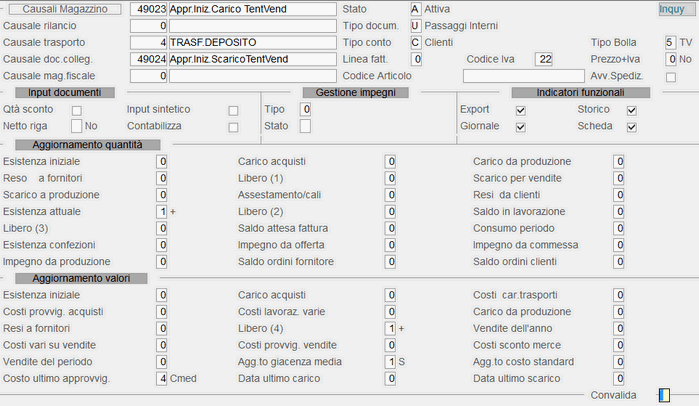The height and width of the screenshot is (406, 699).
Task: Toggle the Input sintetico checkbox
Action: pyautogui.click(x=233, y=111)
